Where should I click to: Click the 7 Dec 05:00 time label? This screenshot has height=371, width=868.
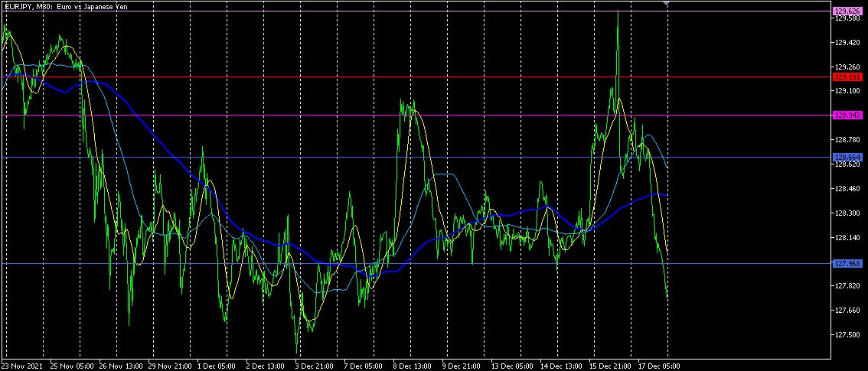tap(363, 366)
